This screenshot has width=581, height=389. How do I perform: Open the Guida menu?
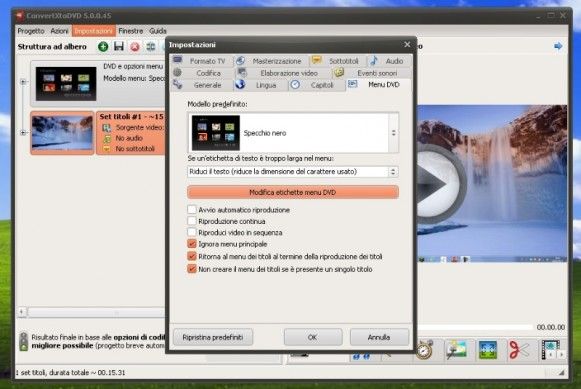(158, 31)
